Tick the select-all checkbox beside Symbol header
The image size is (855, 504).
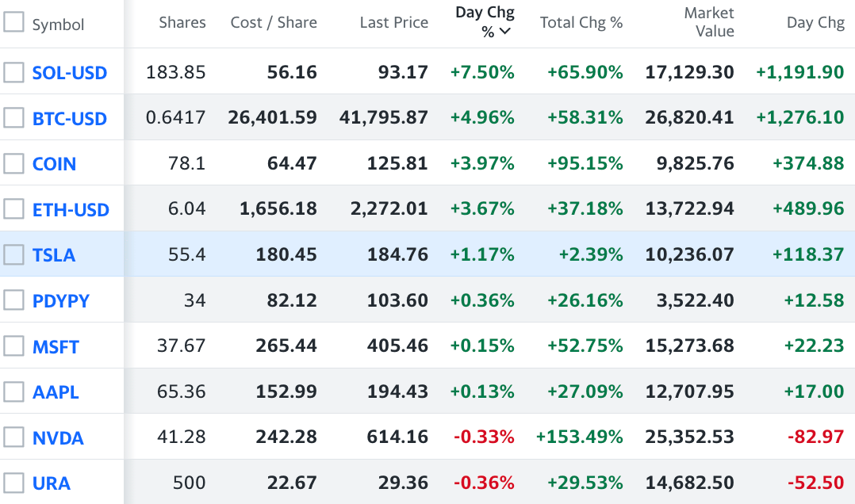click(x=13, y=22)
